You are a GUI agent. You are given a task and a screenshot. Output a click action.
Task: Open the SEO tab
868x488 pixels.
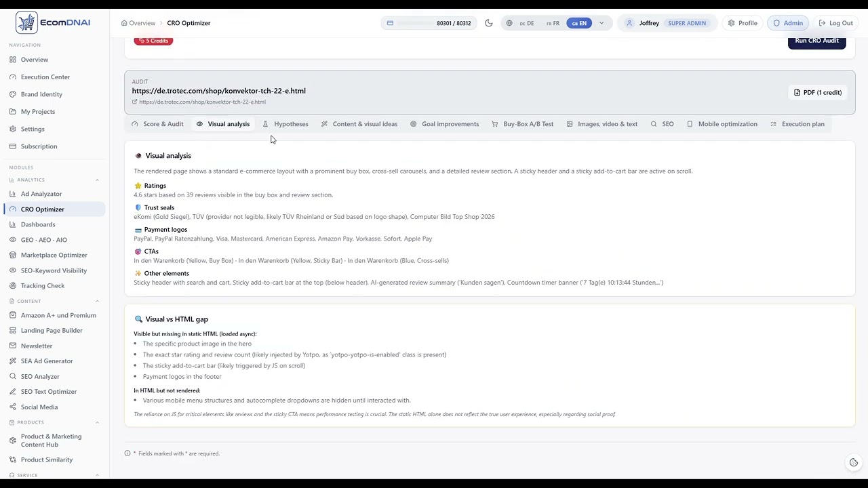click(662, 124)
